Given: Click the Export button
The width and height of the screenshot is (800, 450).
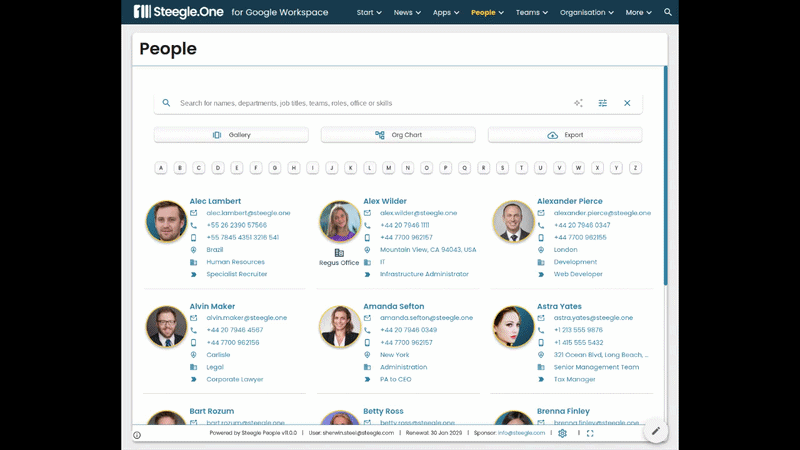Looking at the screenshot, I should point(565,135).
